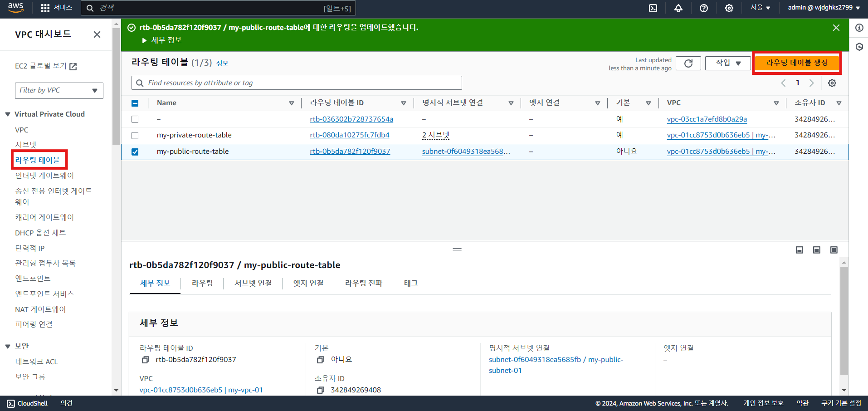Screen dimensions: 868x411
Task: Sort by VPC column
Action: [776, 103]
